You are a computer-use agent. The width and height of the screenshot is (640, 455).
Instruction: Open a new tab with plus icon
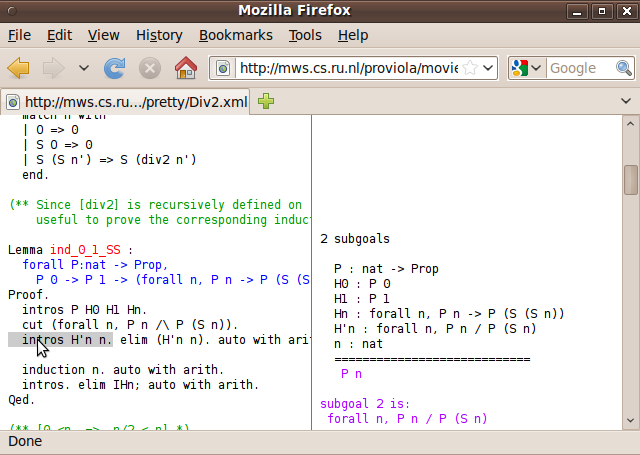click(x=266, y=102)
